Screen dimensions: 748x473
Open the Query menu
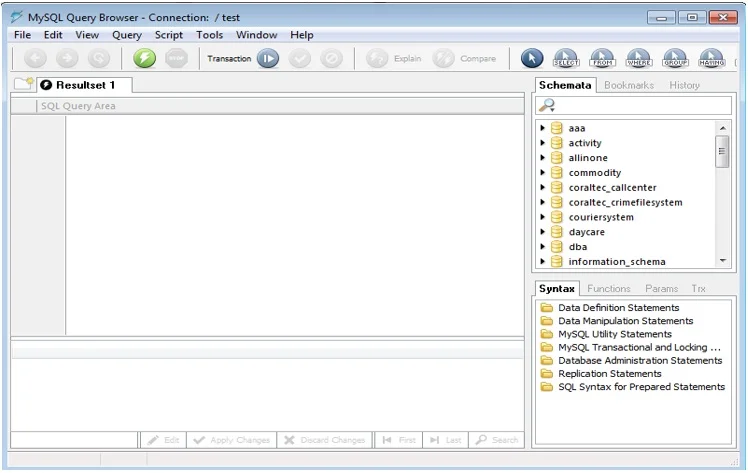coord(127,35)
